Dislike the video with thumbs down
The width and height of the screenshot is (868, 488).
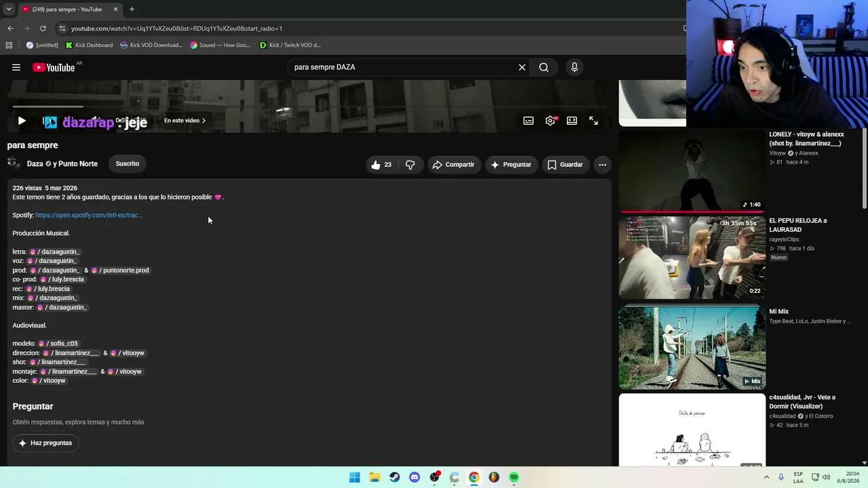coord(410,165)
